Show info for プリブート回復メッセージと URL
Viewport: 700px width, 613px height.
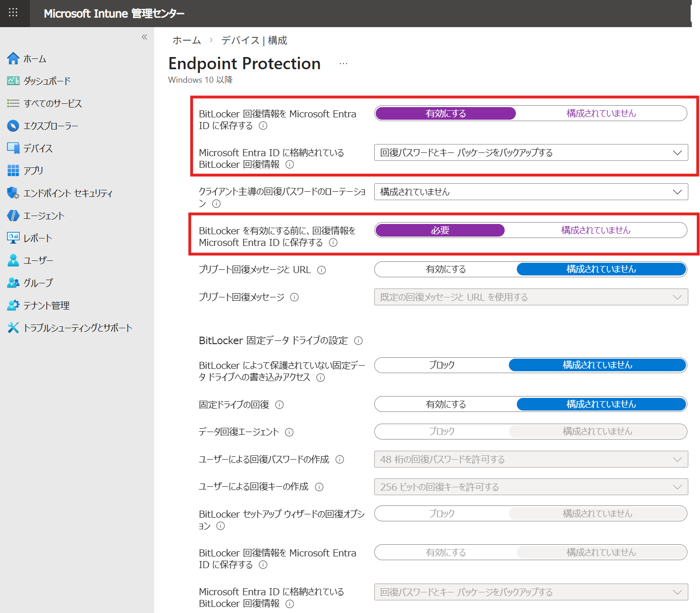(321, 270)
